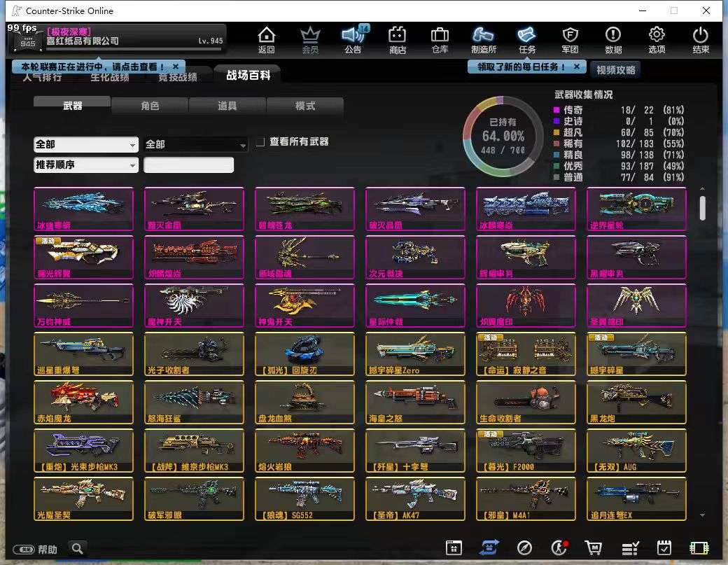Switch to the 模式 tab
Viewport: 728px width, 565px height.
[x=305, y=106]
